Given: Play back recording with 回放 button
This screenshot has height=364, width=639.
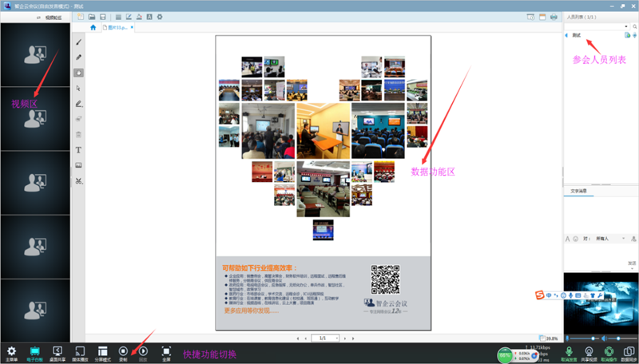Looking at the screenshot, I should pyautogui.click(x=143, y=353).
